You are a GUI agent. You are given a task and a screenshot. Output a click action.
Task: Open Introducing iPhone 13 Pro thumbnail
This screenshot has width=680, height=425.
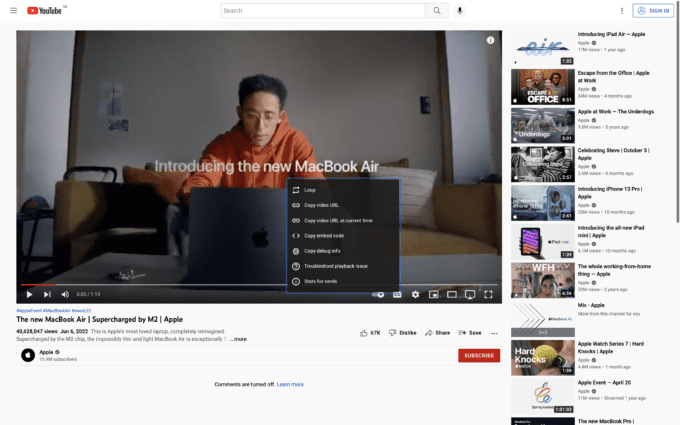pyautogui.click(x=543, y=203)
